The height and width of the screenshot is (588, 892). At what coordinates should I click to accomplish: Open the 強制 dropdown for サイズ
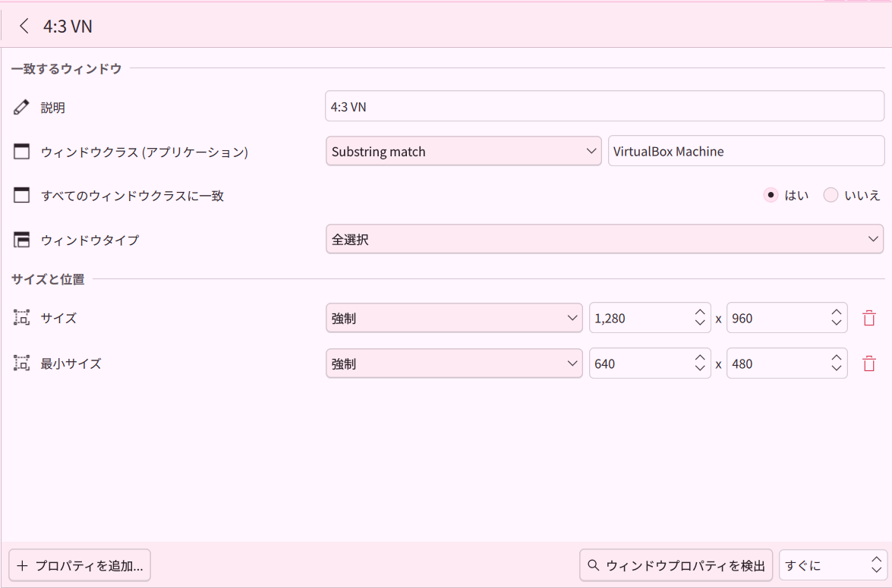pyautogui.click(x=454, y=318)
